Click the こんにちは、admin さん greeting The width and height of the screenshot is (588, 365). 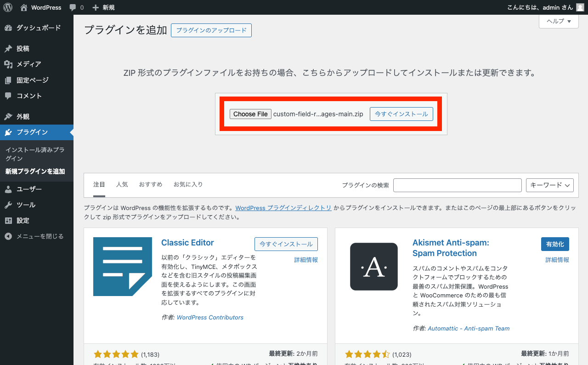540,7
